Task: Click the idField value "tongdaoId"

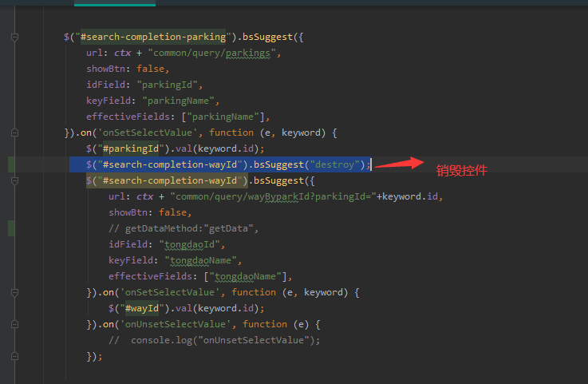Action: 189,245
